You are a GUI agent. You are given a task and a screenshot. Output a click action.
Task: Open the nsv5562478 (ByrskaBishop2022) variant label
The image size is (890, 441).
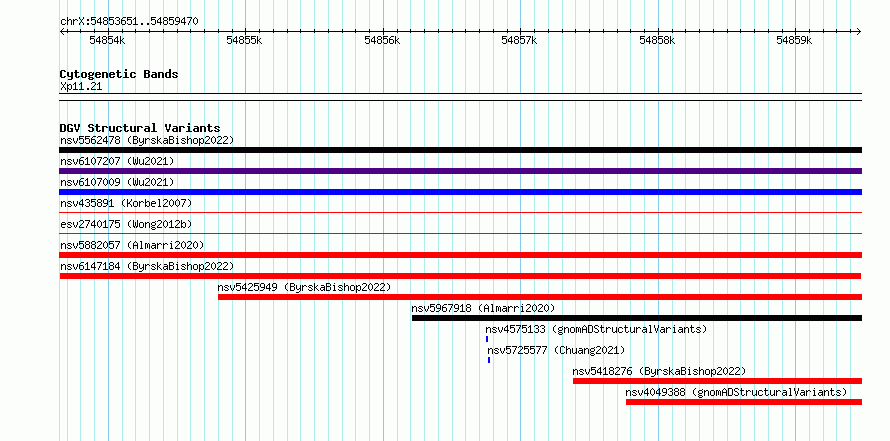tap(146, 140)
